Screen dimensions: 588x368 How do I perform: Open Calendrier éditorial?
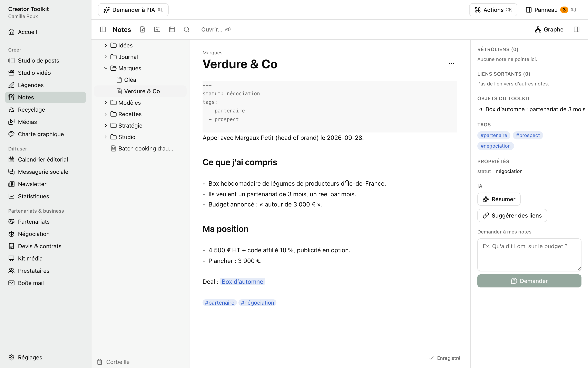46,159
